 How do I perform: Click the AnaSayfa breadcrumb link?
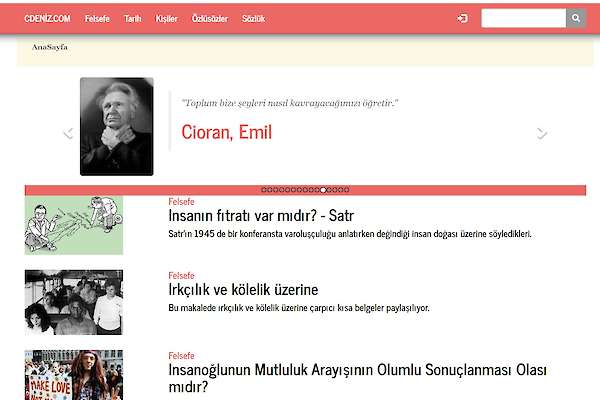(x=50, y=47)
